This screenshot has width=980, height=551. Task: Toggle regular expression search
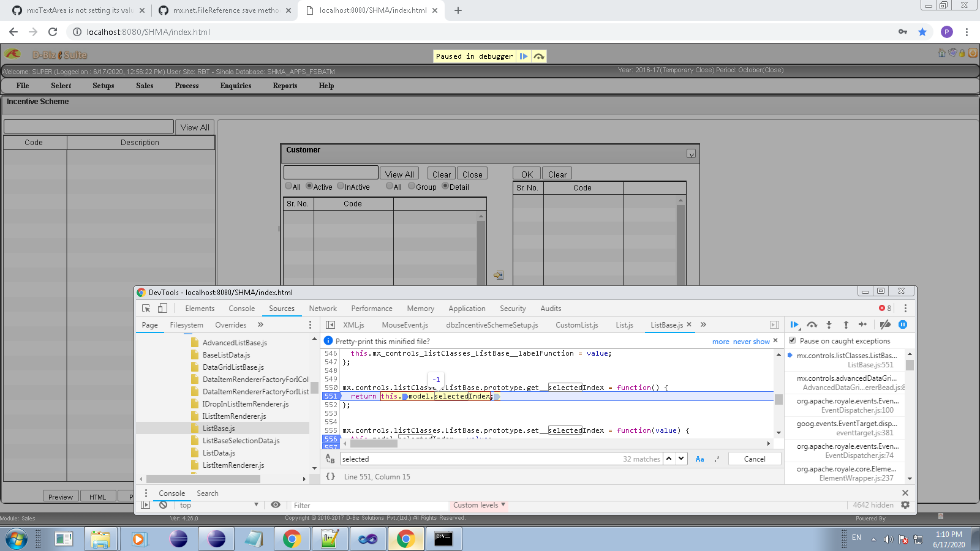point(717,459)
